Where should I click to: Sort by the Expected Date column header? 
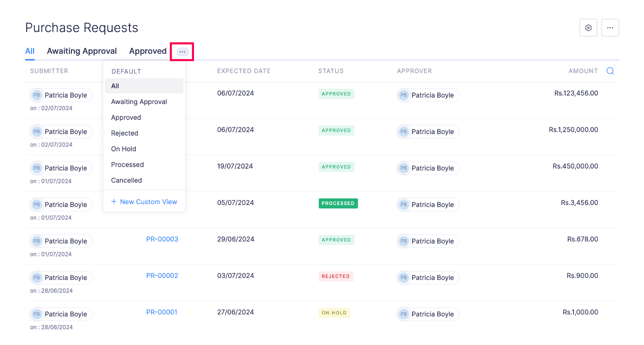(x=244, y=71)
